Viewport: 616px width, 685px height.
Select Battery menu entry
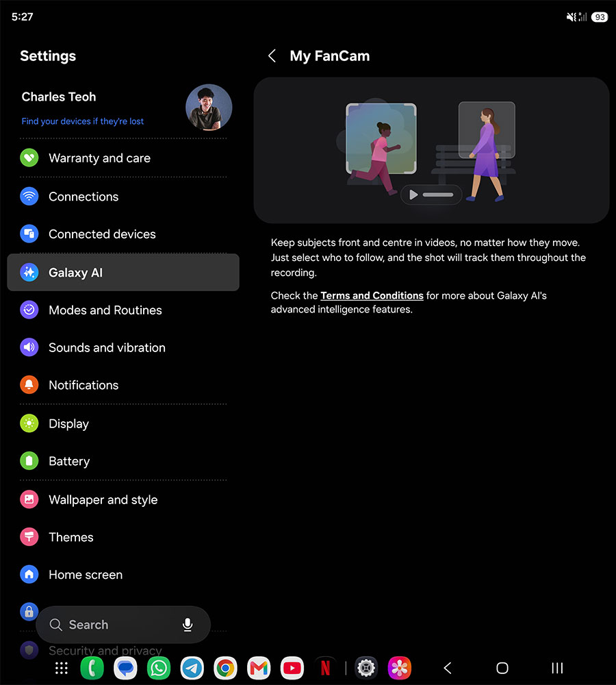click(123, 461)
